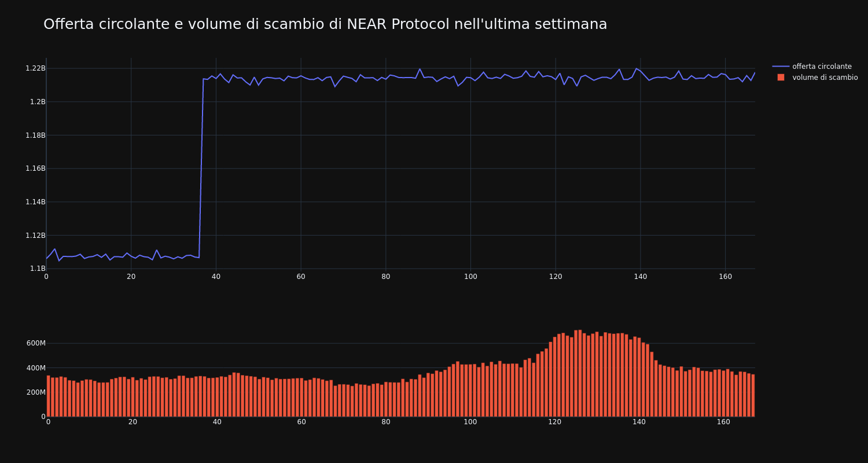The height and width of the screenshot is (463, 868).
Task: Click the 1.14B y-axis label
Action: click(x=35, y=202)
